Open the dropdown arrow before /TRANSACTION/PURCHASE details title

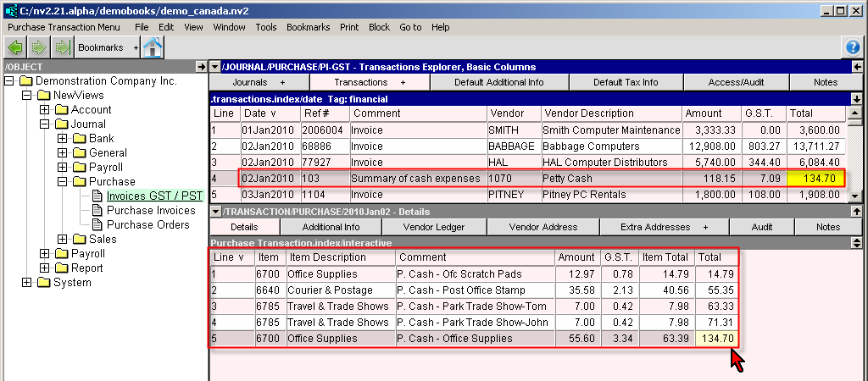click(216, 211)
